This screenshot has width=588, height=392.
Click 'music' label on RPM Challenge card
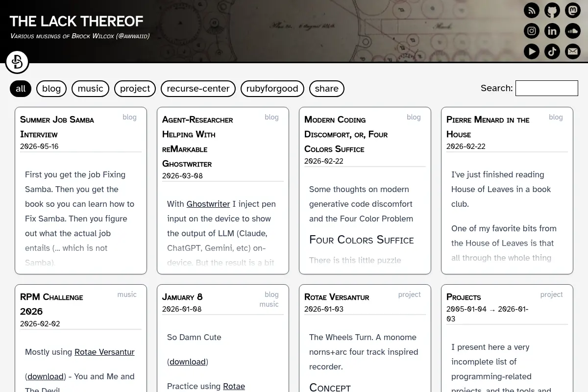(127, 294)
